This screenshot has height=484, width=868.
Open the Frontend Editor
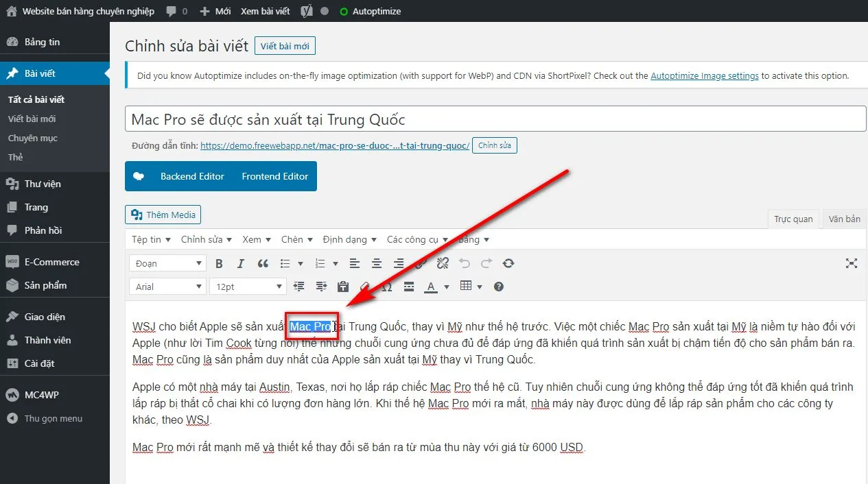pyautogui.click(x=275, y=176)
